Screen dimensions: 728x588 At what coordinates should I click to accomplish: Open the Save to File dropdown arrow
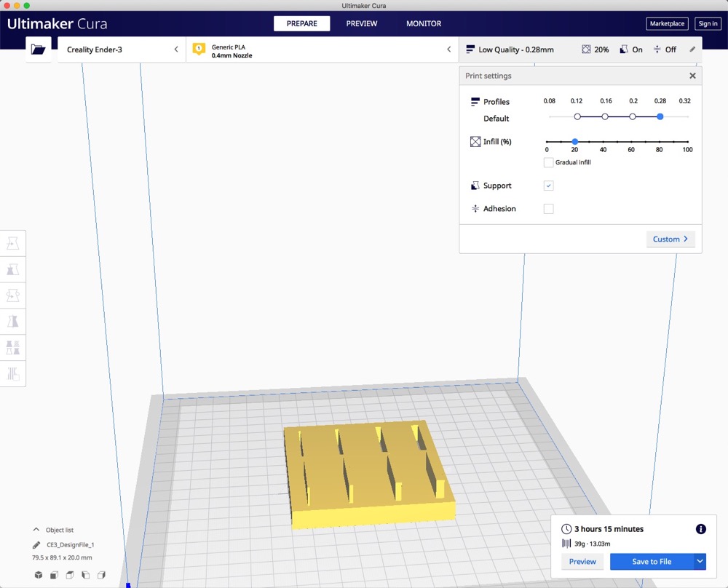700,562
